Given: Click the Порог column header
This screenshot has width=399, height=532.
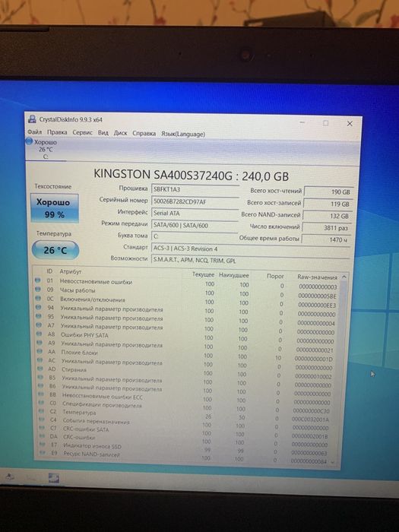Looking at the screenshot, I should (x=275, y=276).
